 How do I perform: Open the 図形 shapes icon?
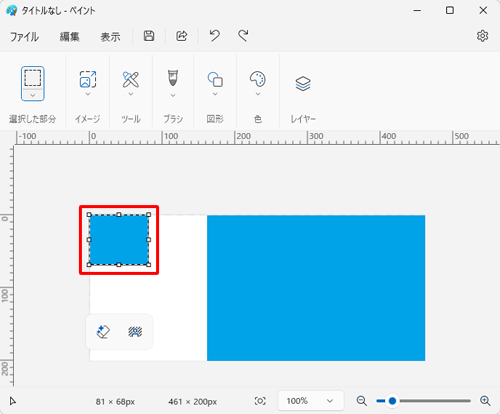coord(215,79)
